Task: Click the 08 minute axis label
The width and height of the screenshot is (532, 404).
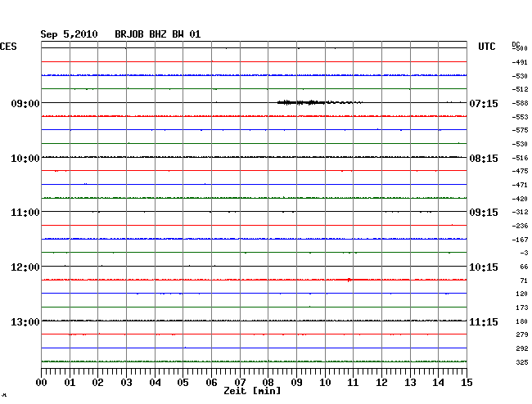Action: point(268,383)
